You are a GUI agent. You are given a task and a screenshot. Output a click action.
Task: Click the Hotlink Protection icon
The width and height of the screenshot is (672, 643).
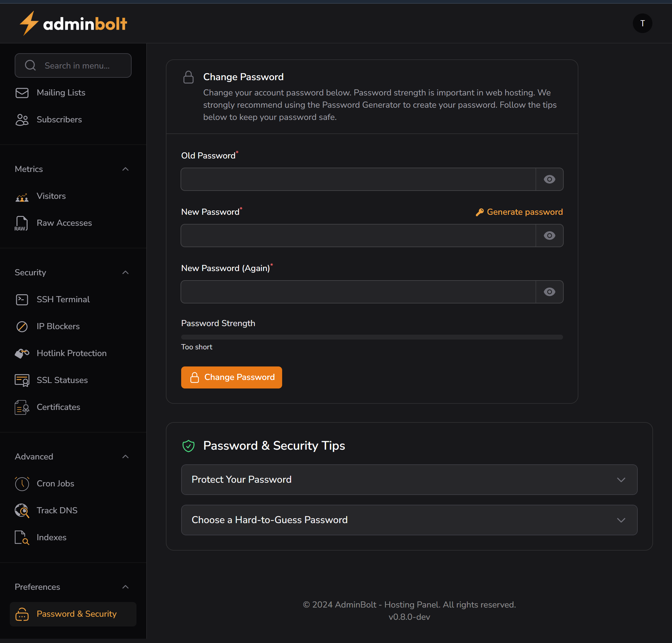point(22,353)
